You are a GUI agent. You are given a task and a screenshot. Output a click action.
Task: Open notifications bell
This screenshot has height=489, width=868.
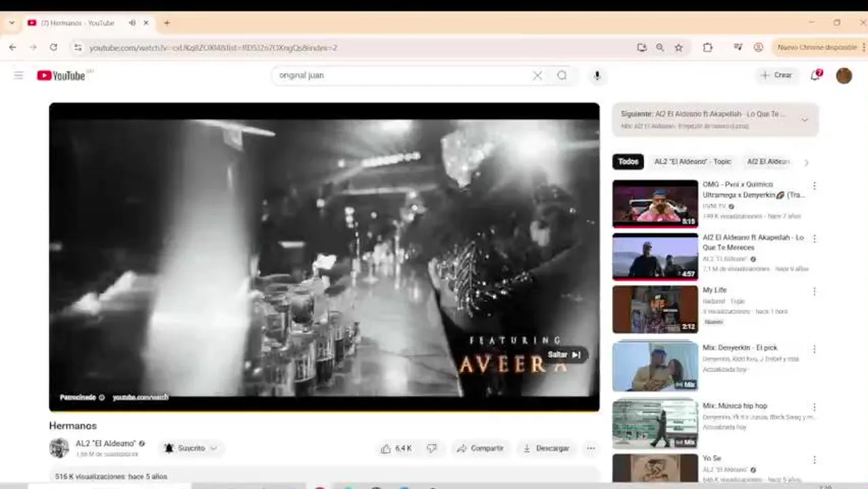pos(816,75)
